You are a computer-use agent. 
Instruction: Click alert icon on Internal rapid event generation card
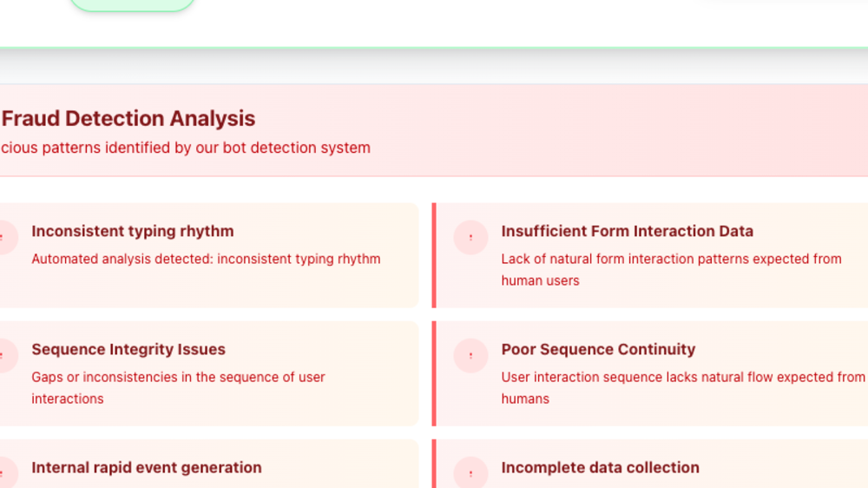tap(4, 473)
